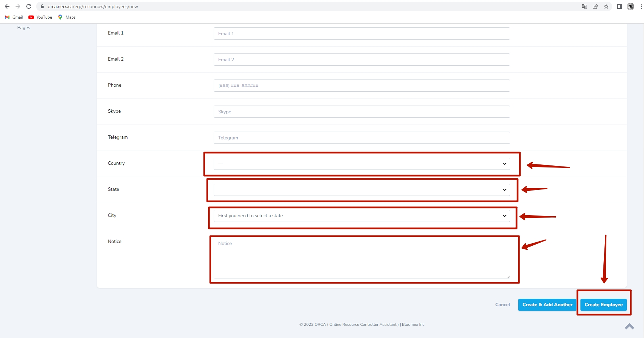The image size is (644, 338).
Task: Click the State field label
Action: pos(113,189)
